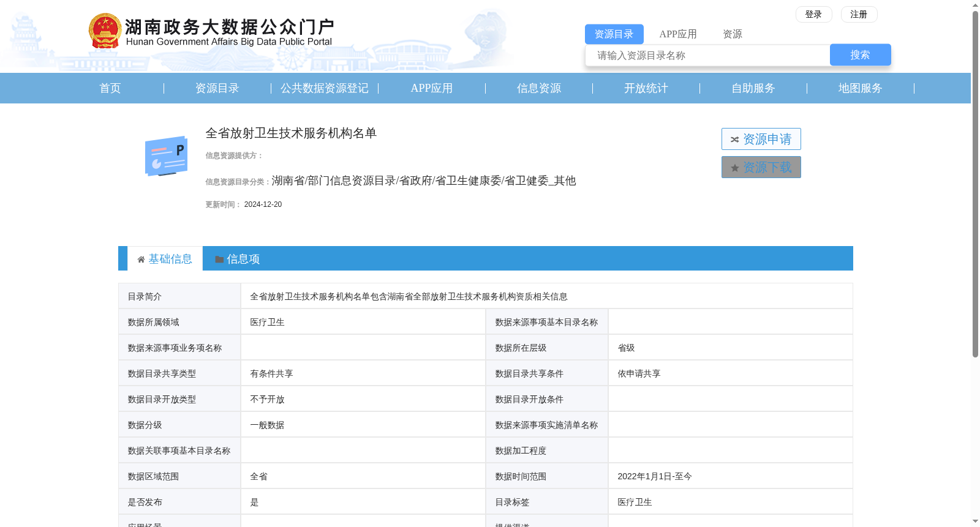
Task: Open 资源目录 in navigation bar
Action: [x=217, y=88]
